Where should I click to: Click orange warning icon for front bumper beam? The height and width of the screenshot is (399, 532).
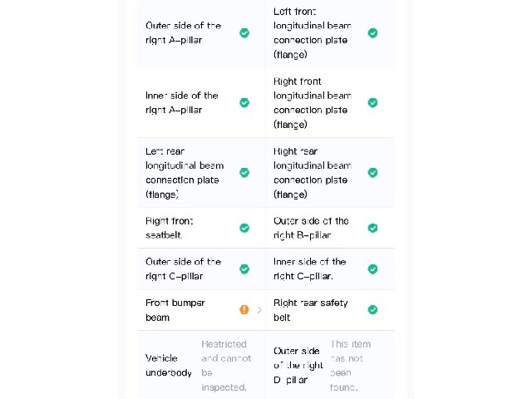coord(244,309)
